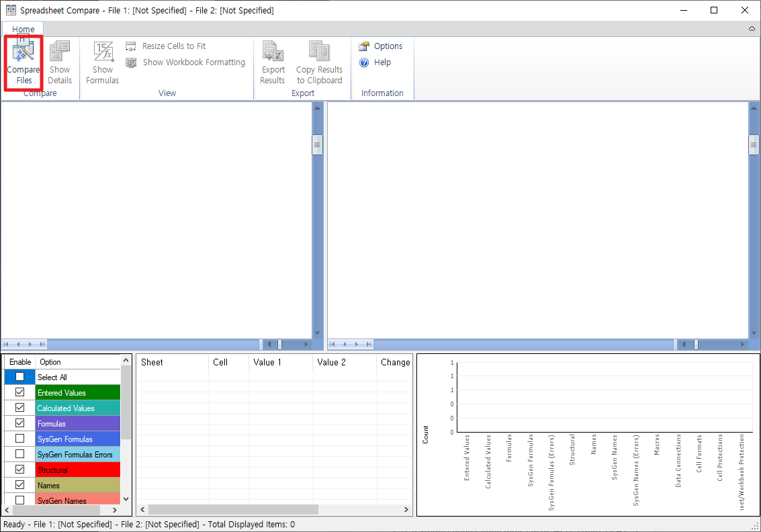Click the Enable column header
The height and width of the screenshot is (532, 761).
[20, 362]
